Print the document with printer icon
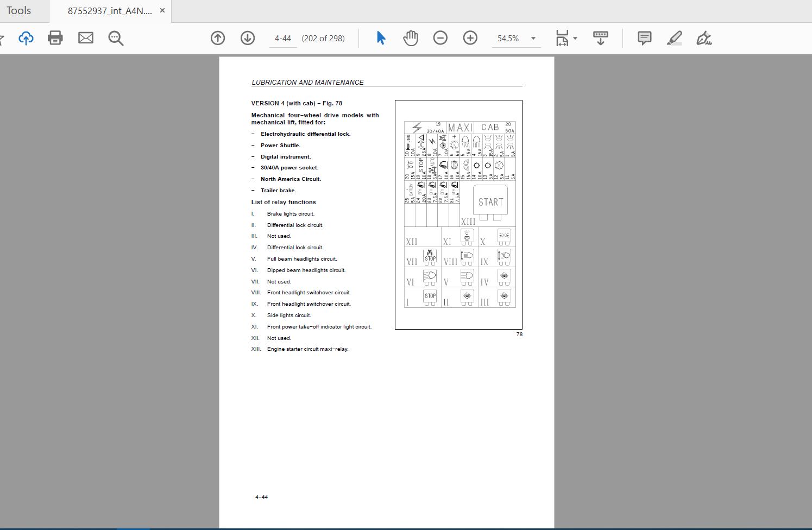 (x=55, y=38)
